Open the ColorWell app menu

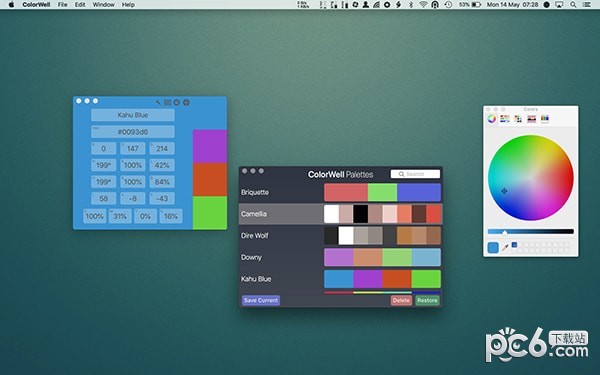click(36, 5)
